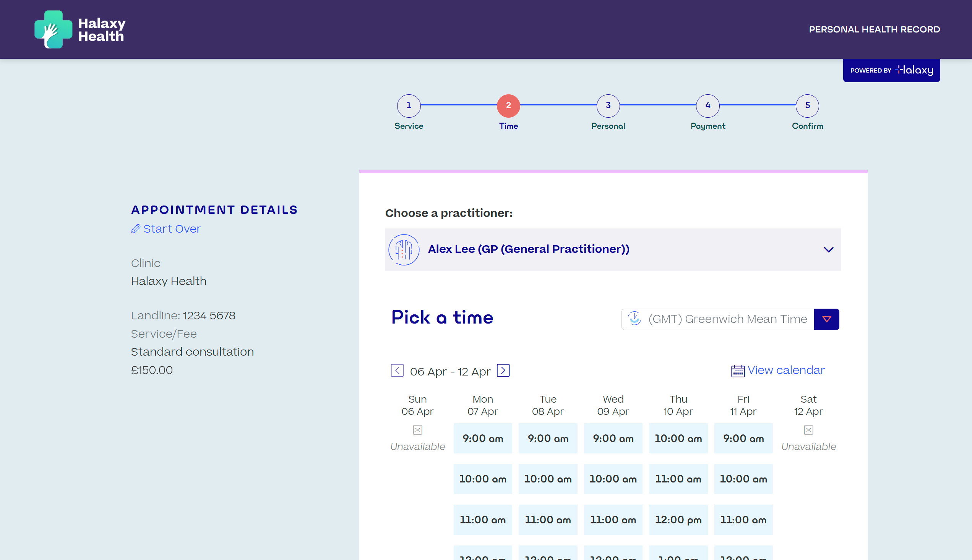The width and height of the screenshot is (972, 560).
Task: Go to step 4 Payment circle
Action: point(707,106)
